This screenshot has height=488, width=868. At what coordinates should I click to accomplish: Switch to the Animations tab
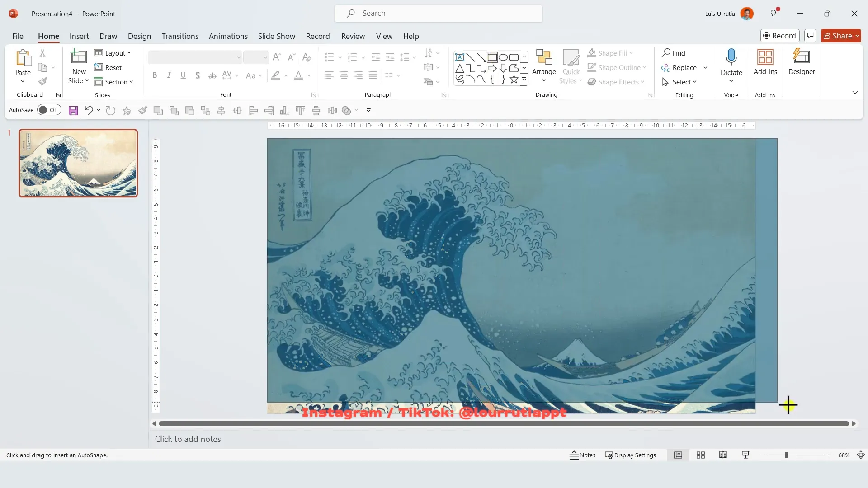coord(228,36)
